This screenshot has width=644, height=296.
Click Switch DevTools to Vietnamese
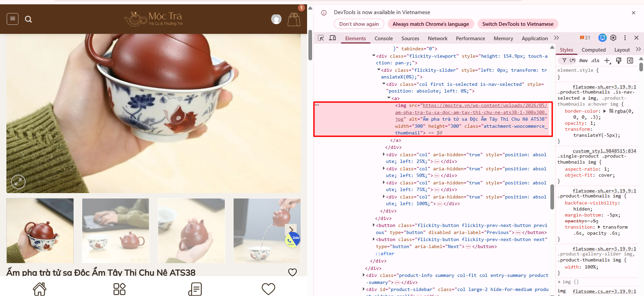(517, 24)
